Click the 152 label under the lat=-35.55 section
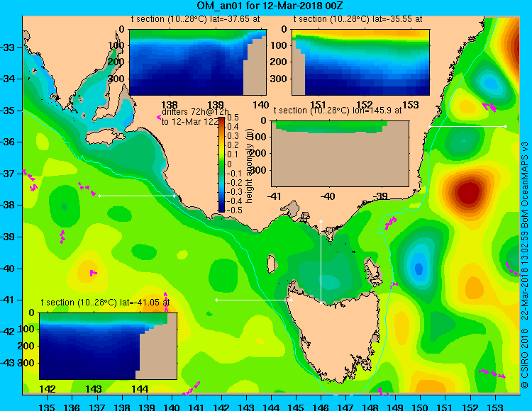The width and height of the screenshot is (532, 411). tap(365, 105)
